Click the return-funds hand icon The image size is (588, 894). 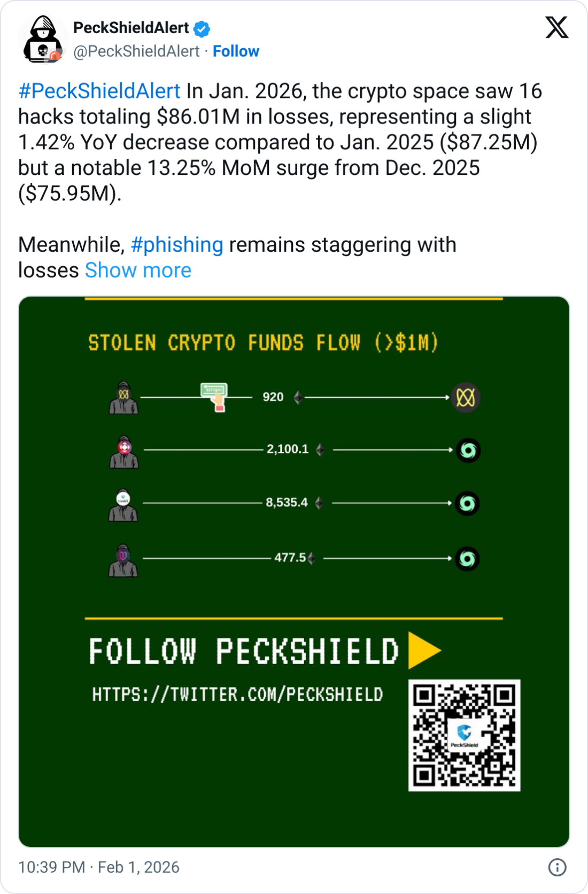(214, 397)
